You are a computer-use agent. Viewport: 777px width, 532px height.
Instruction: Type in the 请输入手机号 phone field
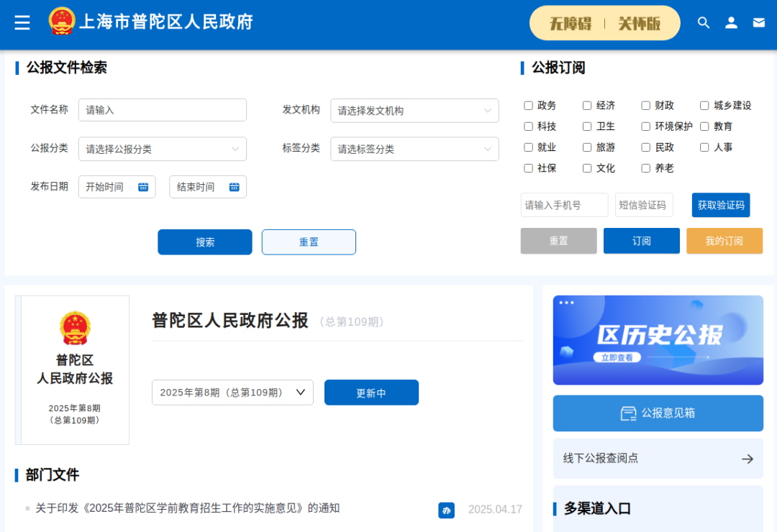click(x=564, y=205)
